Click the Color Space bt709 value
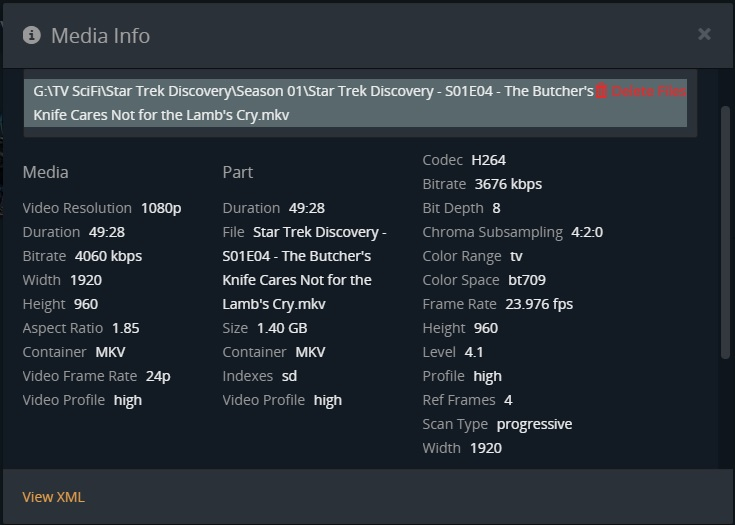The image size is (735, 525). [526, 280]
